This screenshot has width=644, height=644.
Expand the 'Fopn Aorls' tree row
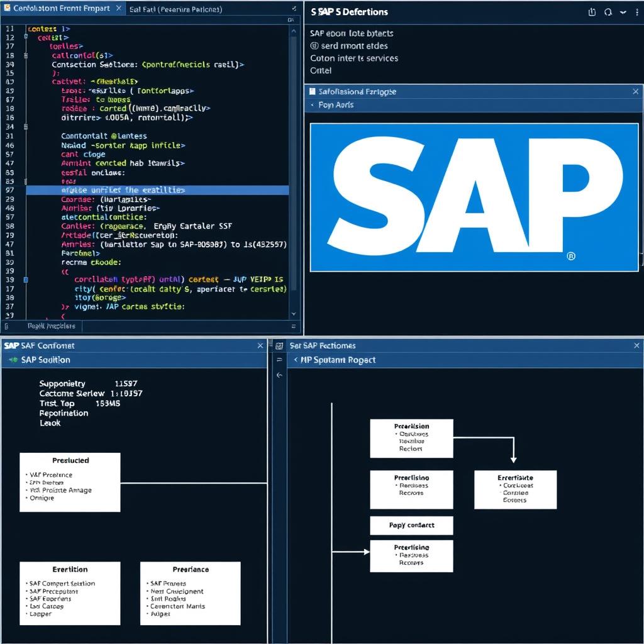coord(313,105)
